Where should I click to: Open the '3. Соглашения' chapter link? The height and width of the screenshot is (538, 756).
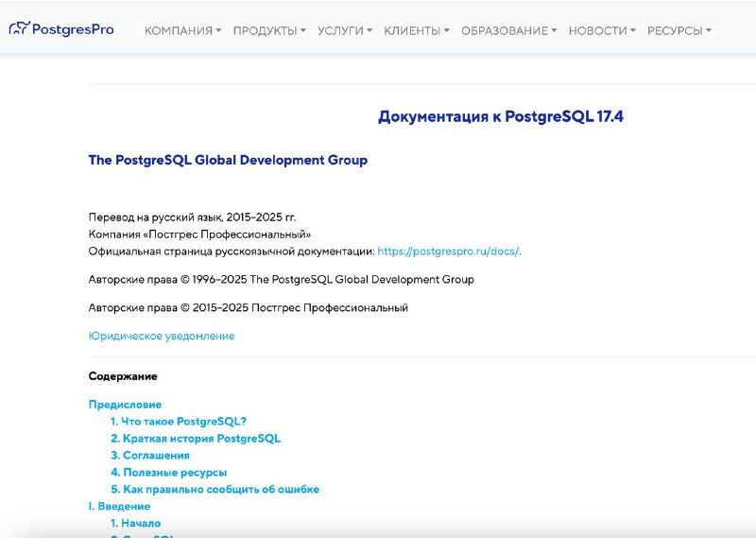coord(150,455)
